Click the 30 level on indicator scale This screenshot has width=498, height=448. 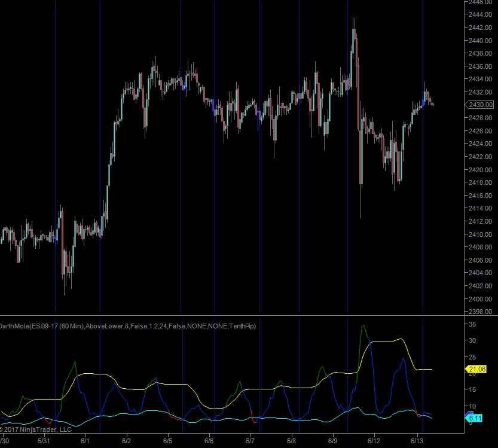click(x=472, y=340)
